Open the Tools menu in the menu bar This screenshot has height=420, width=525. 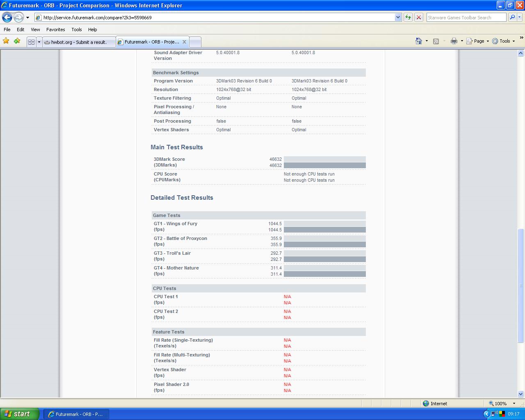tap(76, 30)
